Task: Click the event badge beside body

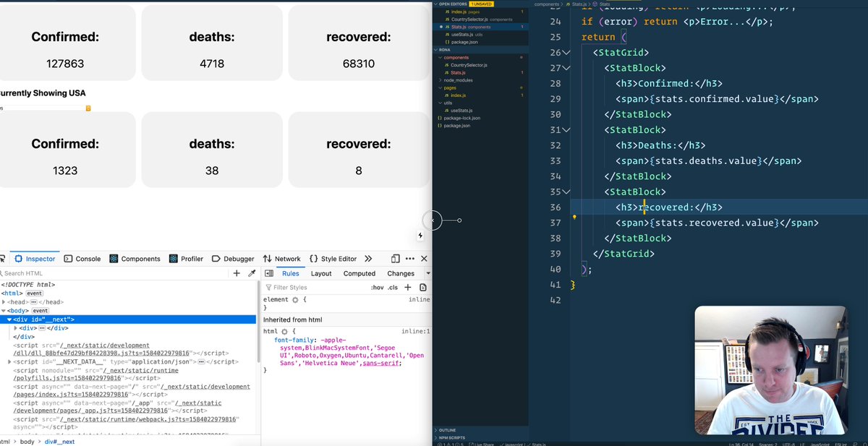Action: (x=40, y=310)
